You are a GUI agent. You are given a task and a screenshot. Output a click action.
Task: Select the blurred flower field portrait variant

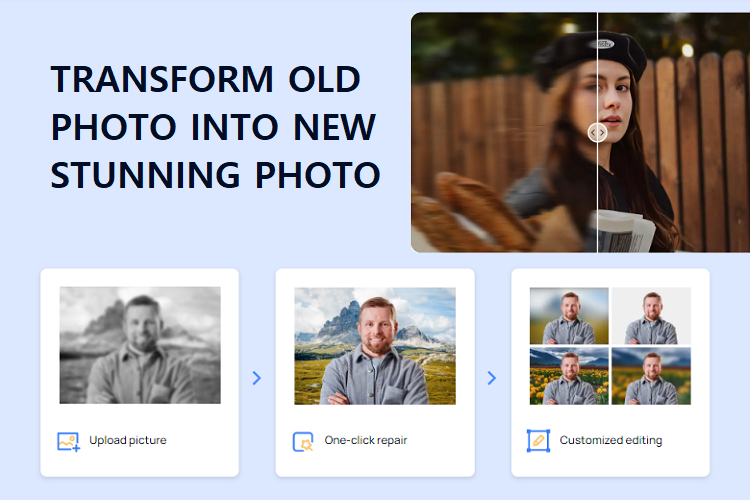click(651, 376)
